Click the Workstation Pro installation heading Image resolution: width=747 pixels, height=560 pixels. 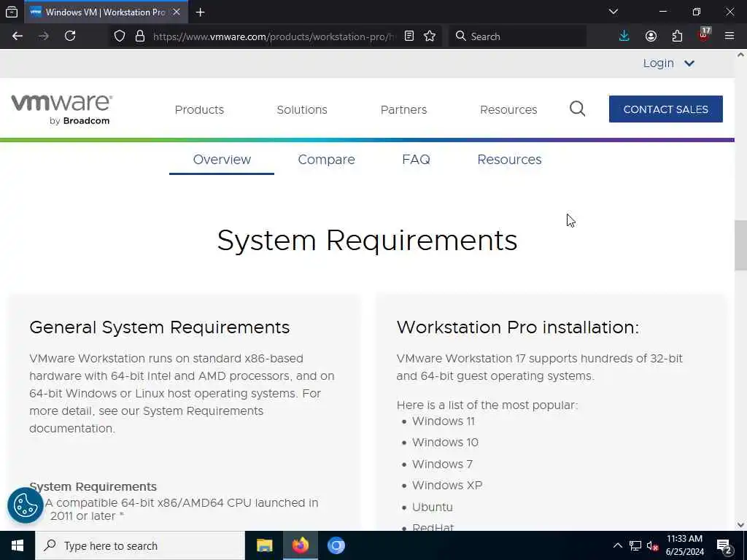pyautogui.click(x=518, y=327)
